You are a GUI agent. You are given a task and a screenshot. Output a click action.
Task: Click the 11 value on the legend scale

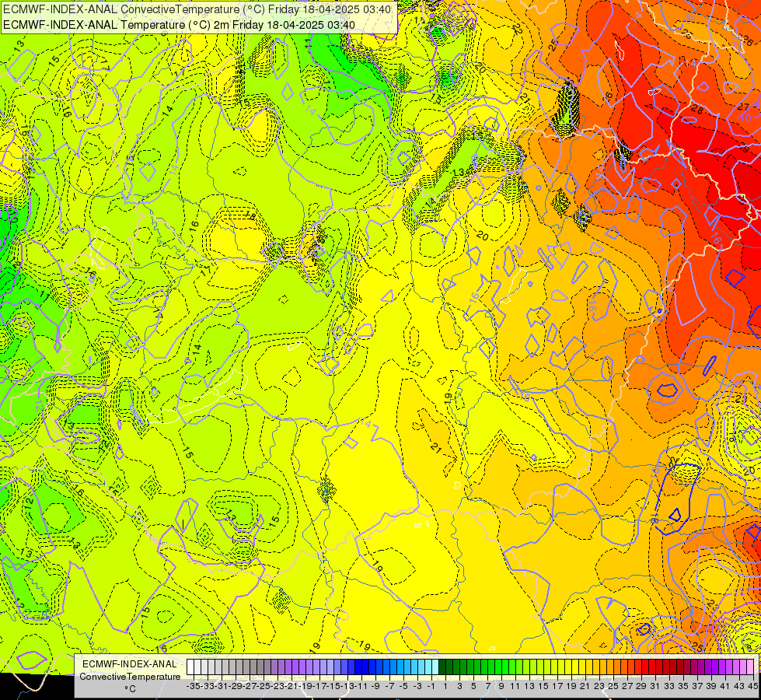pos(515,686)
